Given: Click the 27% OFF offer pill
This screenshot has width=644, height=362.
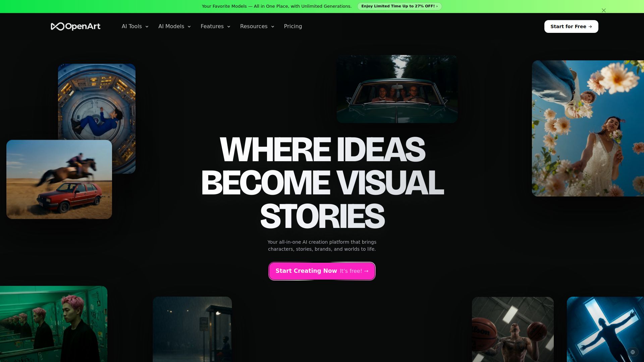Looking at the screenshot, I should tap(399, 6).
